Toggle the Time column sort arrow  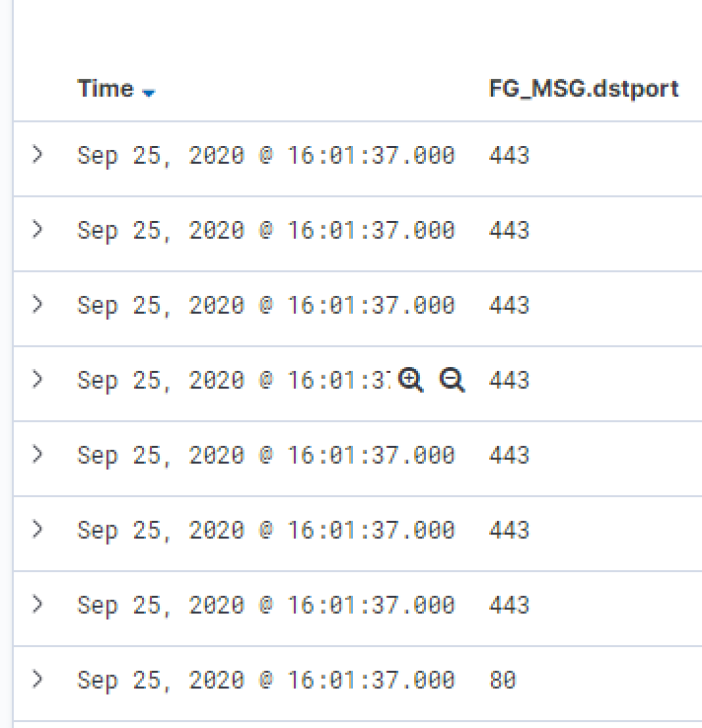click(x=149, y=92)
